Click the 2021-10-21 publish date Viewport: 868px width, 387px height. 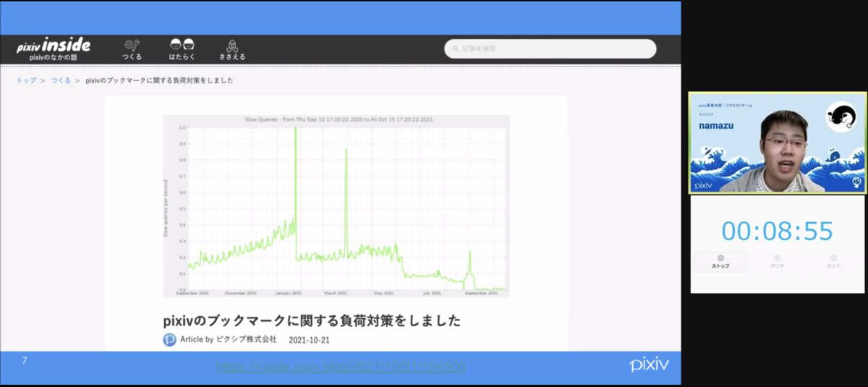pos(309,339)
